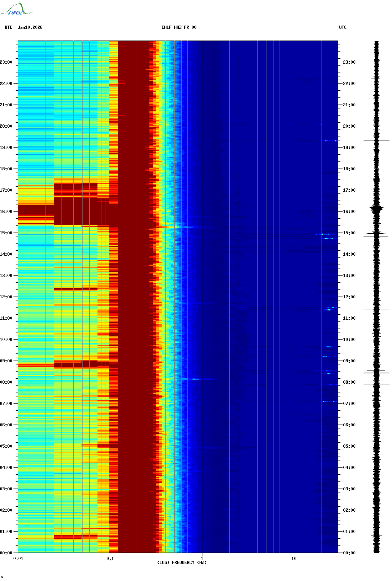
Task: Click the OGS logo in the top corner
Action: 16,9
